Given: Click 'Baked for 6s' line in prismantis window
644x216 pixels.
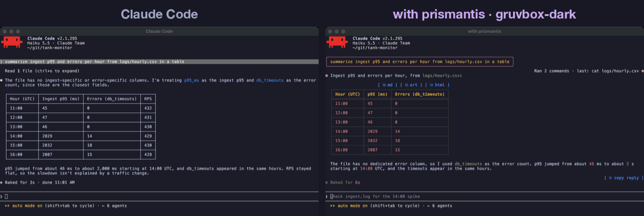Looking at the screenshot, I should click(x=345, y=182).
